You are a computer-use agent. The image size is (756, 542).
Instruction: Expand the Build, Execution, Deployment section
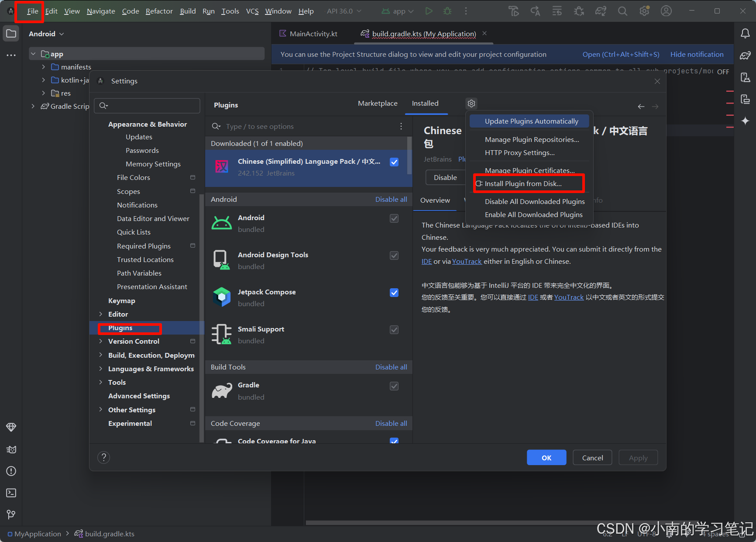(101, 355)
